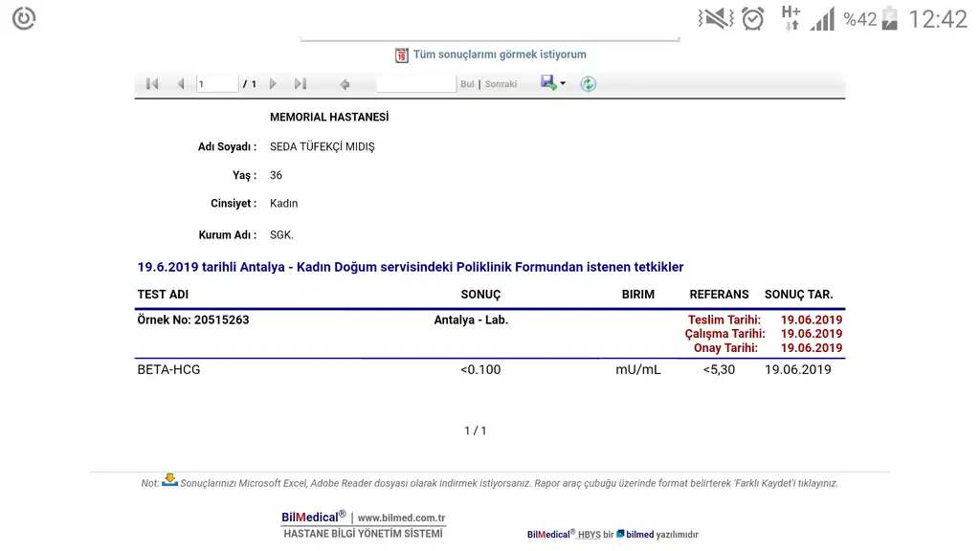Click the search text box in toolbar
980x551 pixels.
tap(416, 84)
